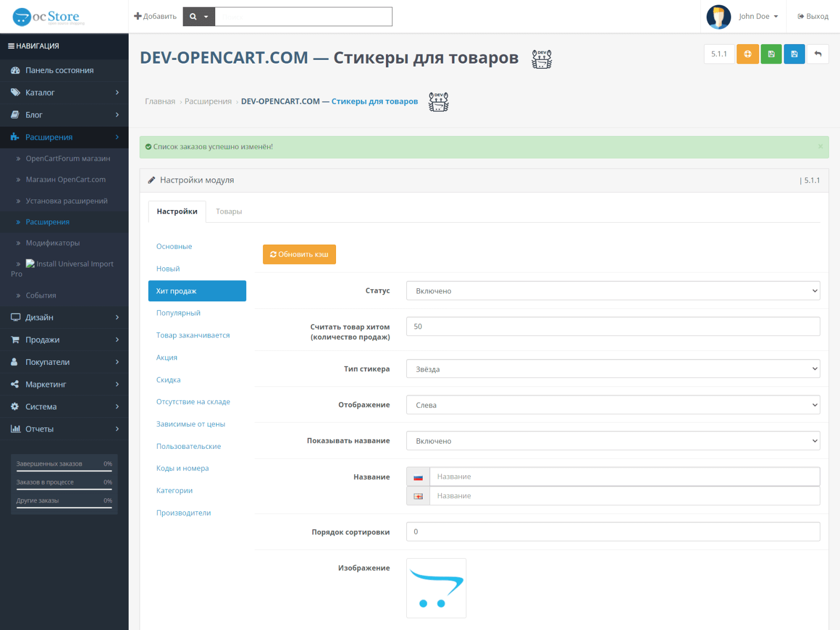Select the Категории section

pyautogui.click(x=197, y=491)
